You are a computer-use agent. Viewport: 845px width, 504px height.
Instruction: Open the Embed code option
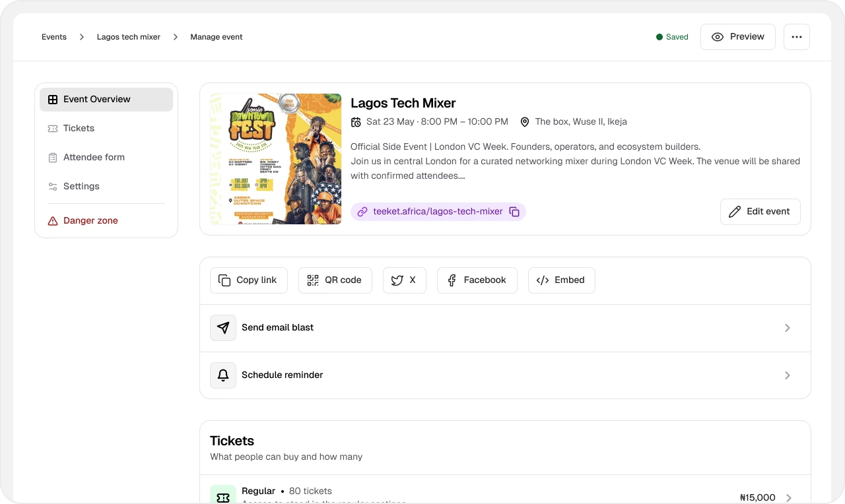point(562,280)
